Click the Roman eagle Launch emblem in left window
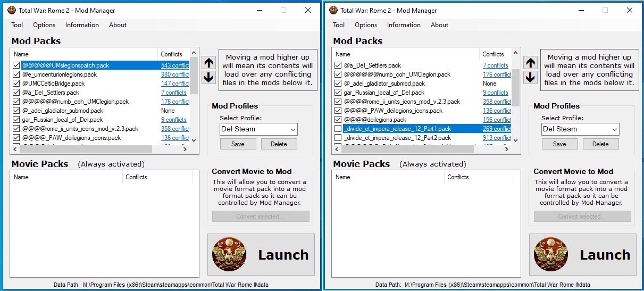 pos(229,255)
